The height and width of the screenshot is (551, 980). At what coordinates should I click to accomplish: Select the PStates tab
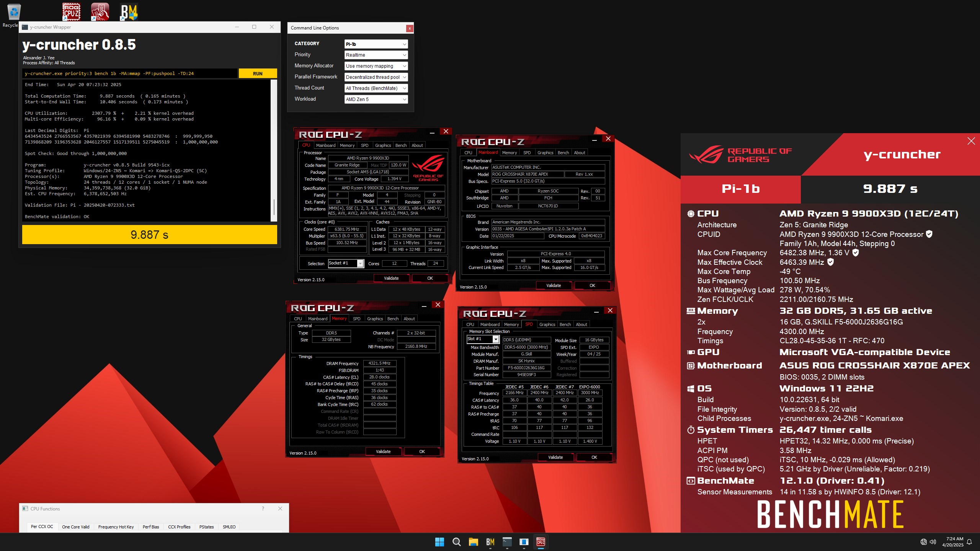[x=206, y=527]
